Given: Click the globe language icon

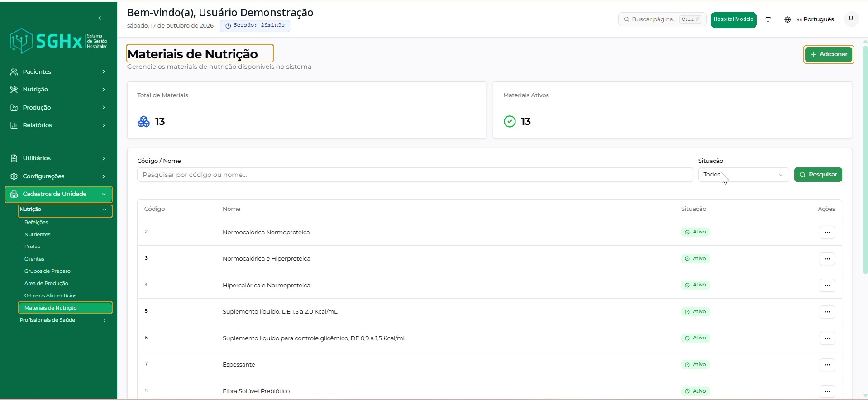Looking at the screenshot, I should pyautogui.click(x=787, y=19).
